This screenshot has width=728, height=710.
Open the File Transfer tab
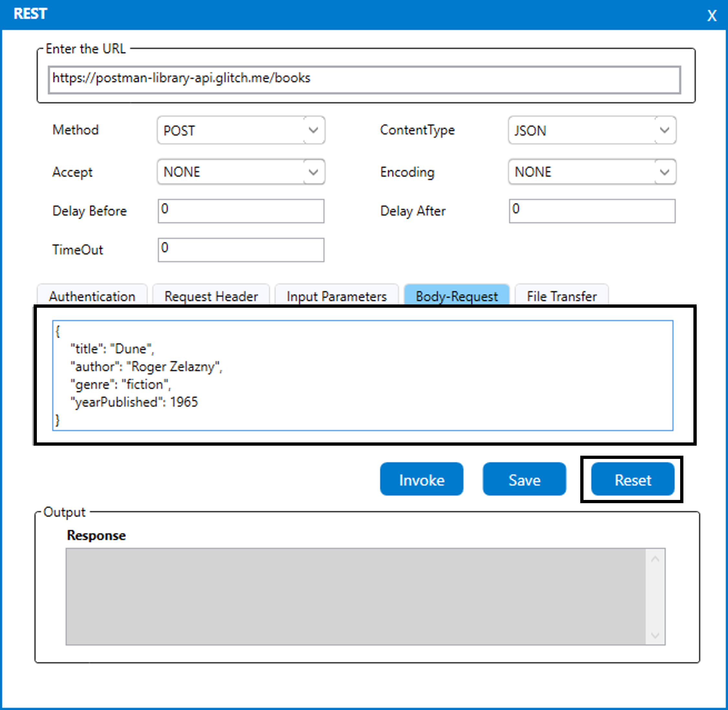point(561,296)
